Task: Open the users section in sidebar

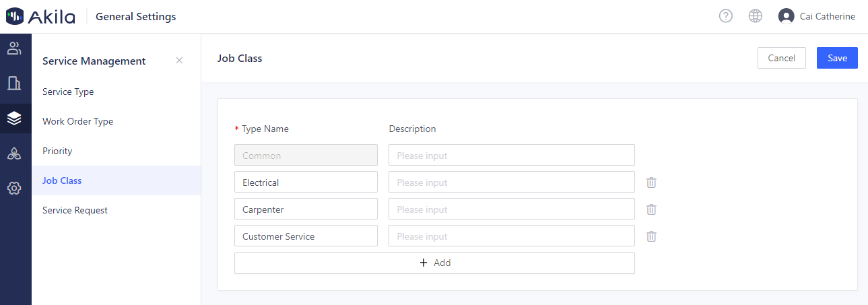Action: coord(14,48)
